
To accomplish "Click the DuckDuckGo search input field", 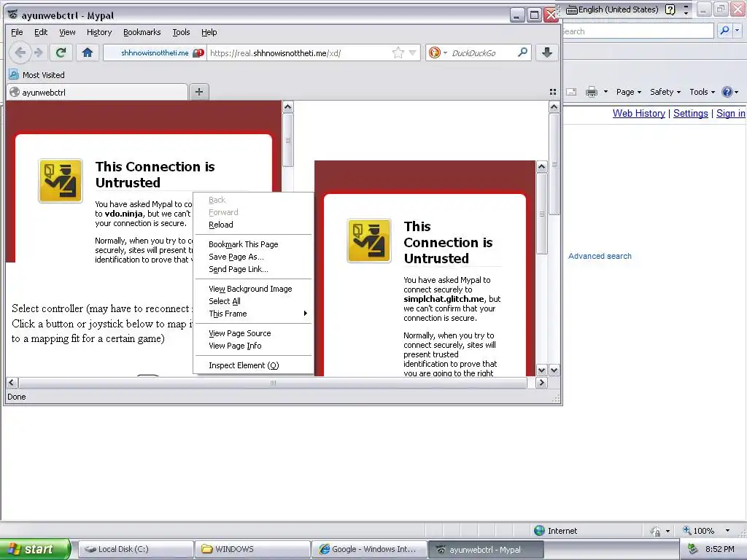I will [x=482, y=52].
